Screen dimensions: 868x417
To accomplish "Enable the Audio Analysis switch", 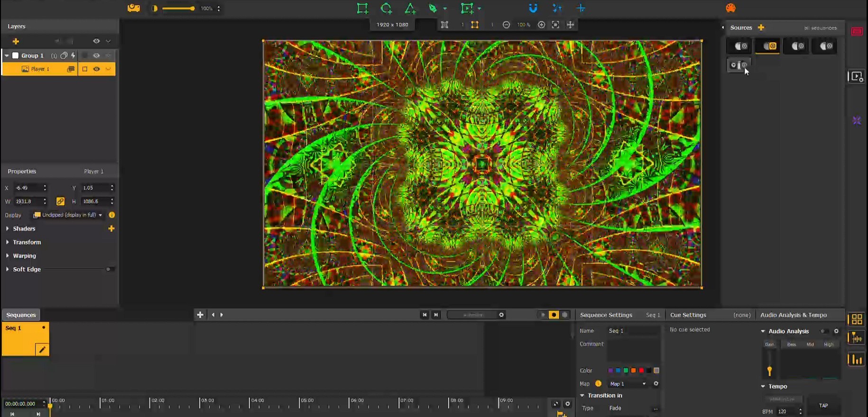I will pyautogui.click(x=825, y=331).
